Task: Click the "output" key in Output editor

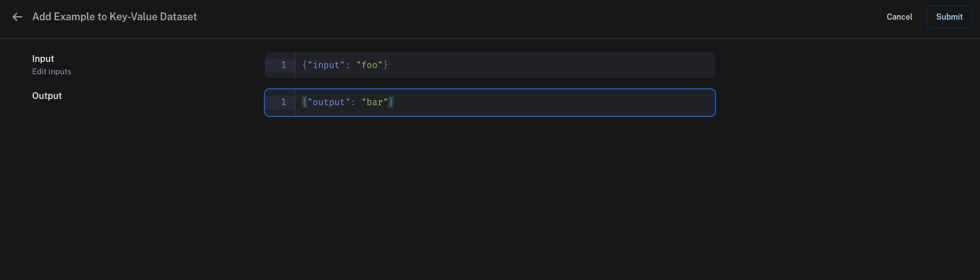Action: click(329, 102)
